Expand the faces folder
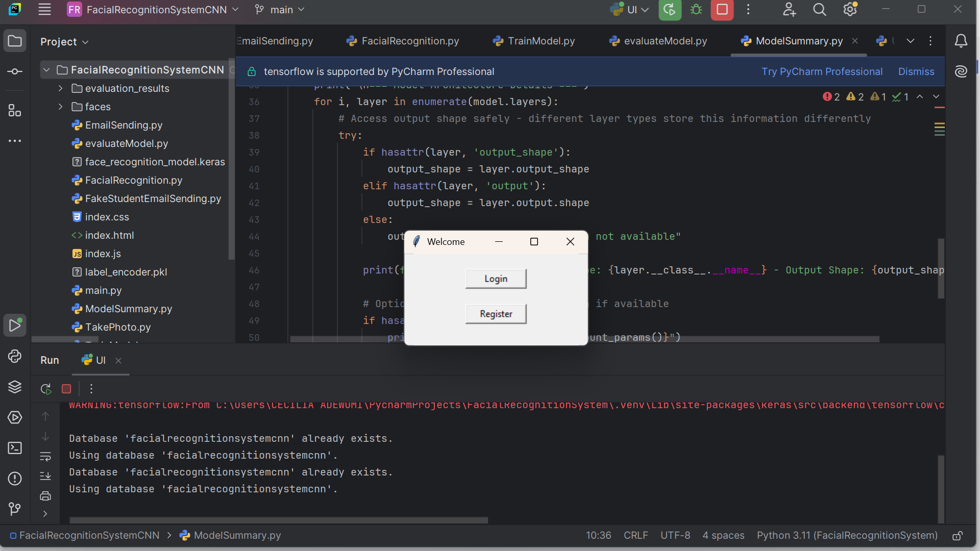980x551 pixels. 61,107
